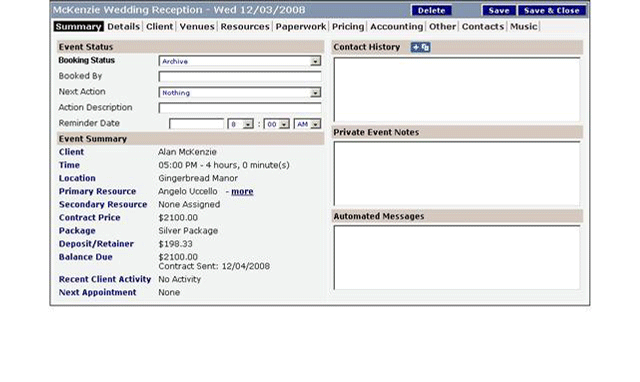This screenshot has width=640, height=382.
Task: Open the Accounting tab
Action: [x=396, y=27]
